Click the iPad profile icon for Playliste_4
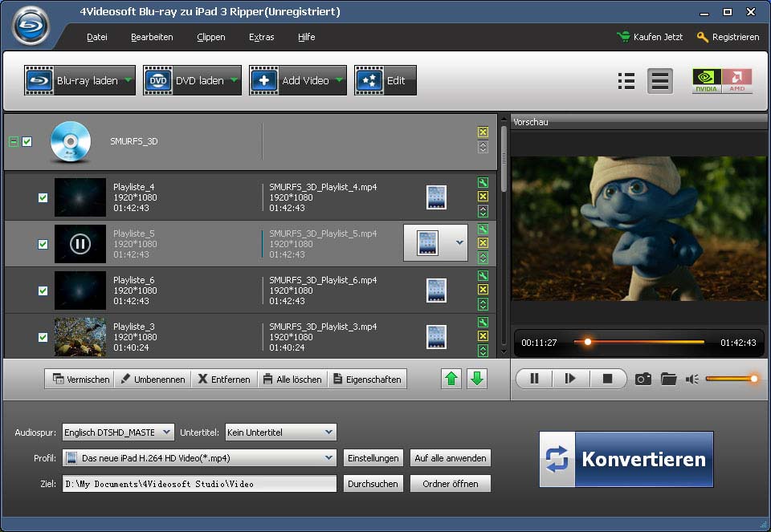 pyautogui.click(x=436, y=197)
